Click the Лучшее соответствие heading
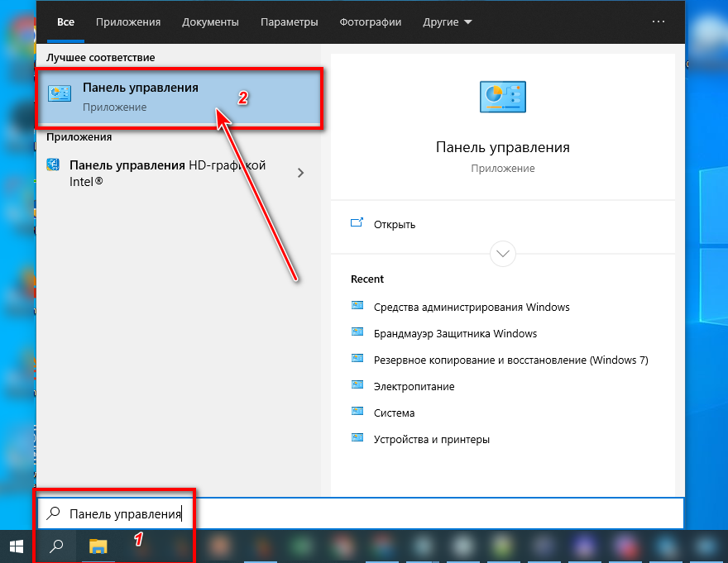728x563 pixels. 101,58
